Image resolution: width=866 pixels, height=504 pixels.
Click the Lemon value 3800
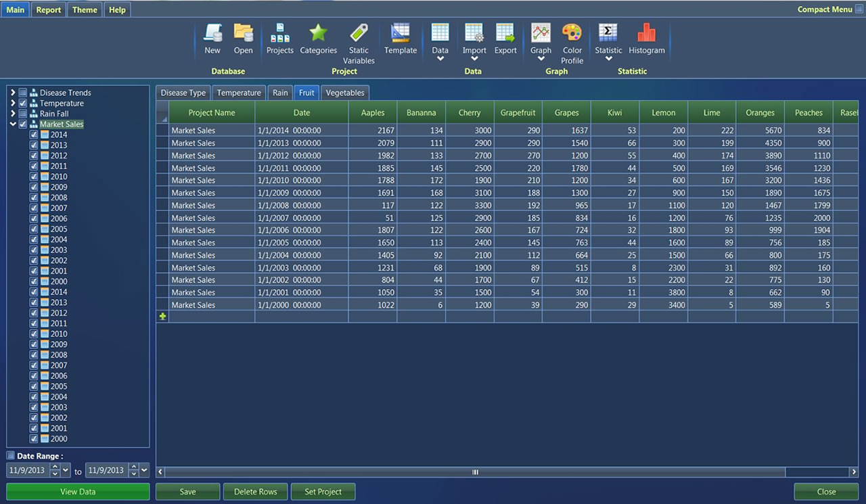click(x=663, y=292)
